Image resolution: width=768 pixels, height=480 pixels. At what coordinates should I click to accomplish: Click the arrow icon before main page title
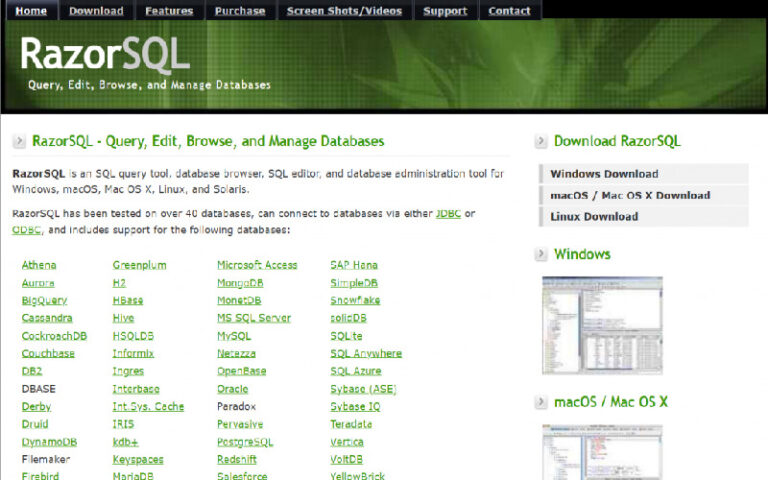tap(20, 142)
